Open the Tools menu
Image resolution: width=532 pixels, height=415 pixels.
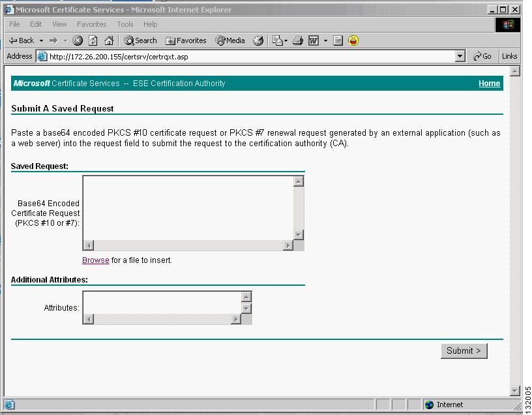click(125, 24)
